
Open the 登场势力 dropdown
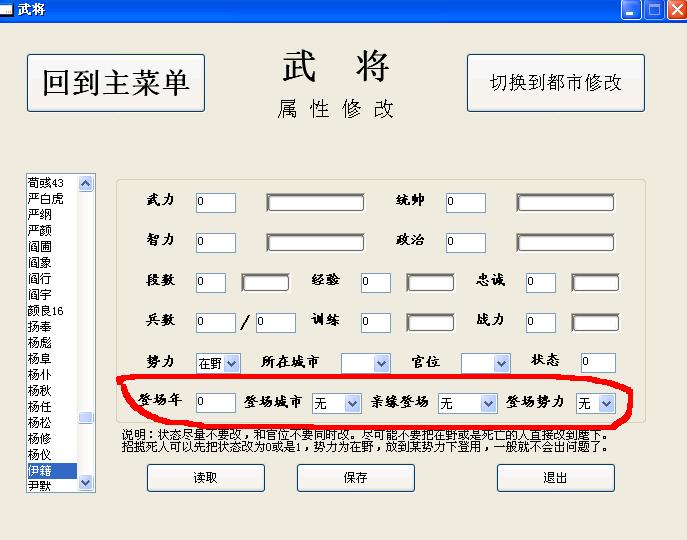click(x=596, y=403)
